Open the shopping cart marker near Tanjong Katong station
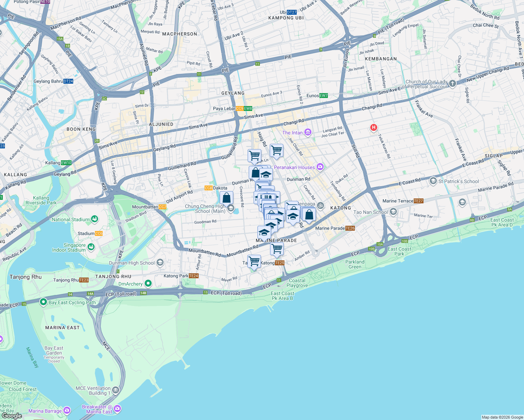Screen dimensions: 524x420 coord(254,261)
